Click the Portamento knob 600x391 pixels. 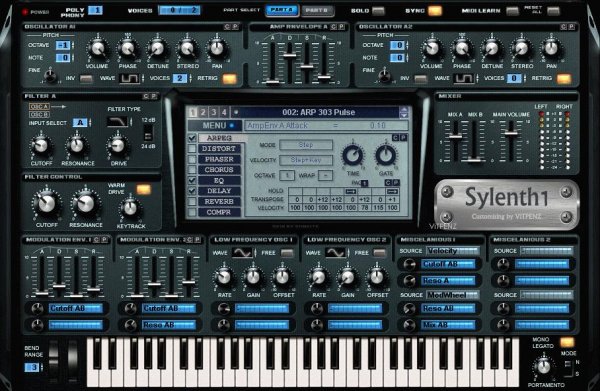click(544, 367)
